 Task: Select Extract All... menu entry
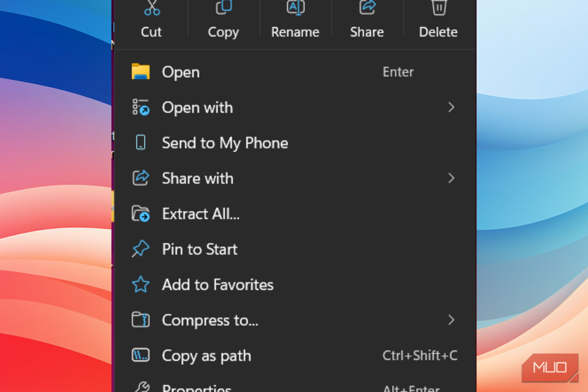[x=295, y=214]
